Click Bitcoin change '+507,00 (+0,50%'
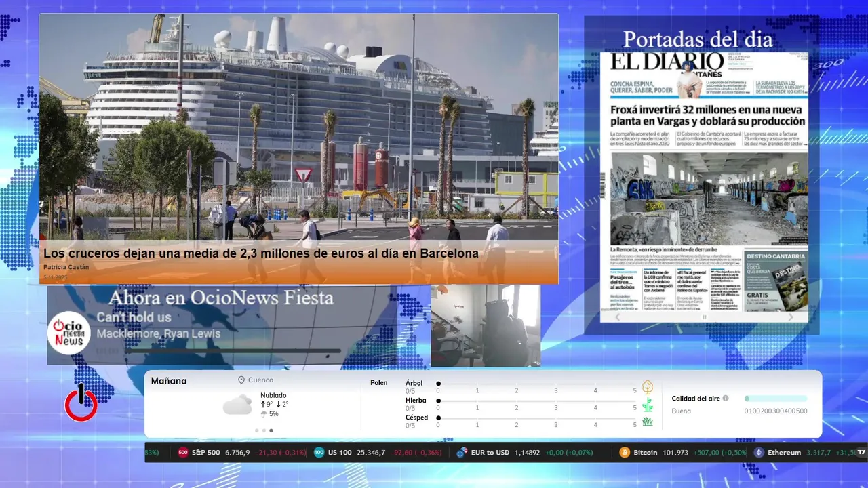 (x=719, y=453)
